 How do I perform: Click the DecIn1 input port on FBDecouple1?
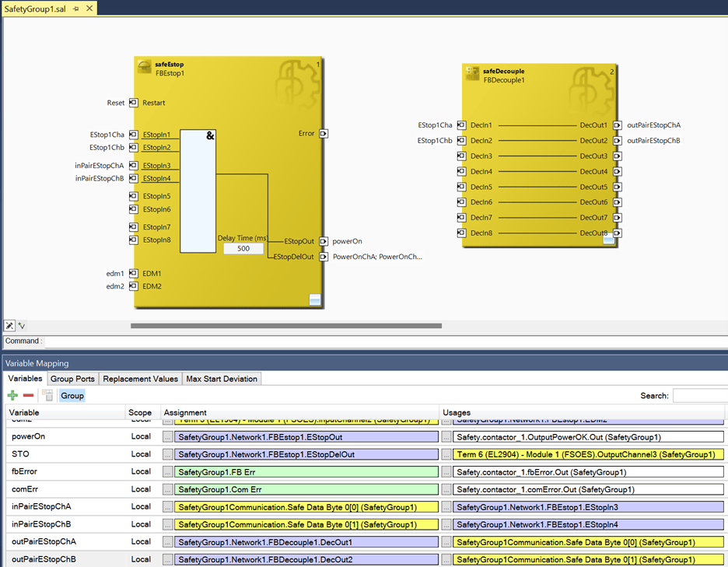tap(461, 125)
